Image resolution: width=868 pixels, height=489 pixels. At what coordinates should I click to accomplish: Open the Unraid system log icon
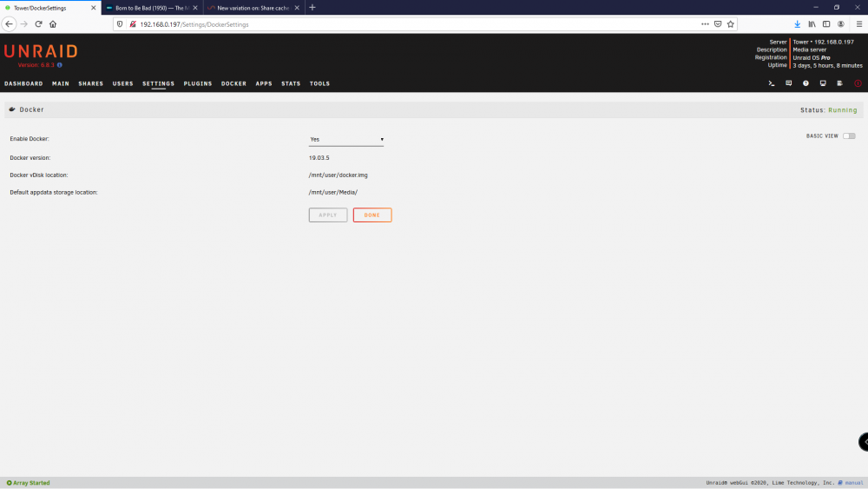tap(839, 83)
